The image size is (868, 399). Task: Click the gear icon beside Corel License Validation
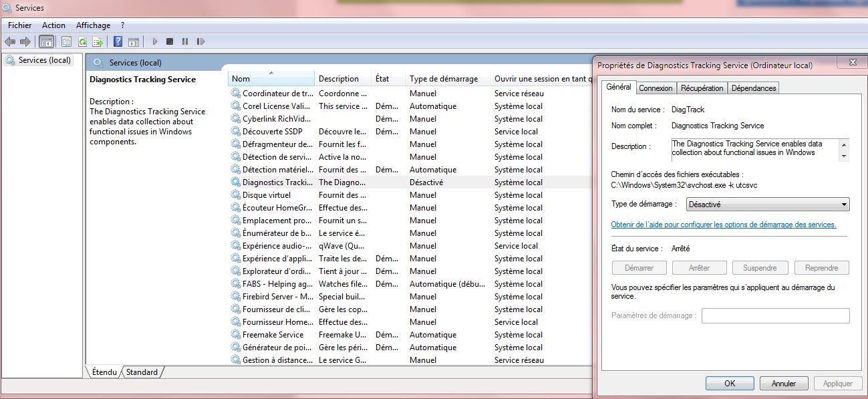coord(235,106)
